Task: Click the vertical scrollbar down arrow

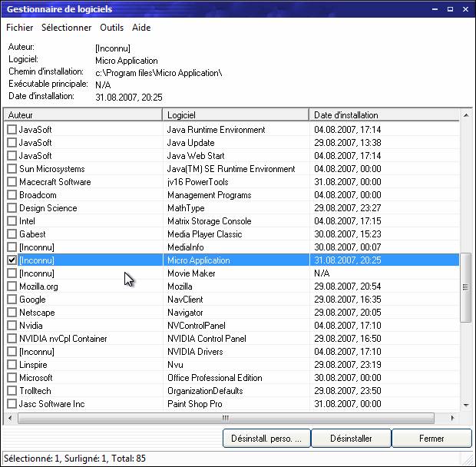Action: (466, 405)
